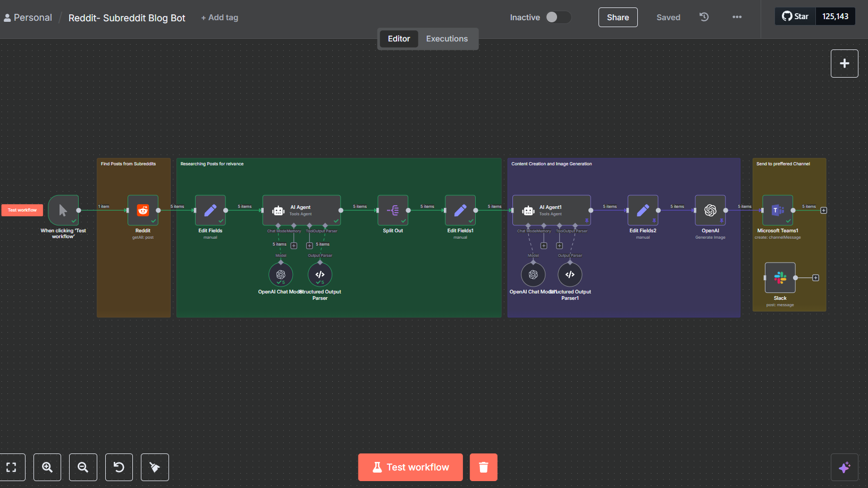Expand the Slack node output plus
Viewport: 868px width, 488px height.
coord(815,277)
